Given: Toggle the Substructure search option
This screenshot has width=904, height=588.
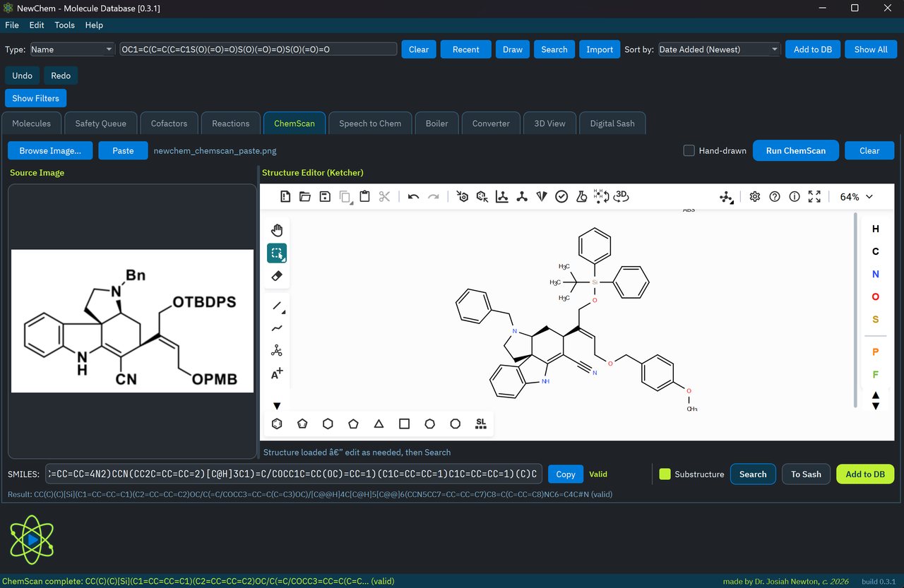Looking at the screenshot, I should tap(665, 474).
